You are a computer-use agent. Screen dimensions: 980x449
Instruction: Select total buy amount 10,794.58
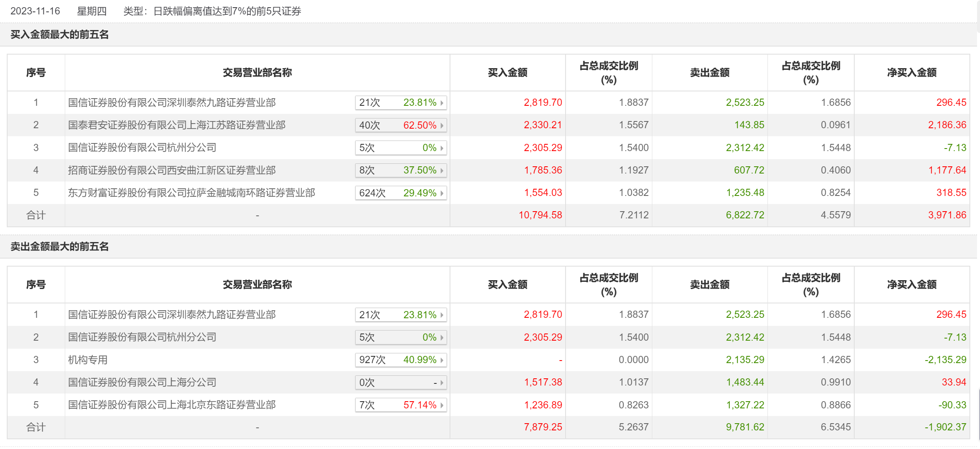coord(541,215)
